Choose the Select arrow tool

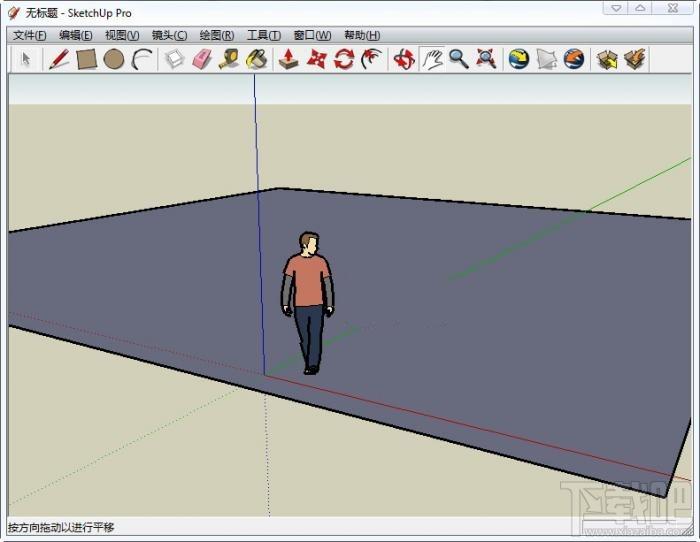26,59
